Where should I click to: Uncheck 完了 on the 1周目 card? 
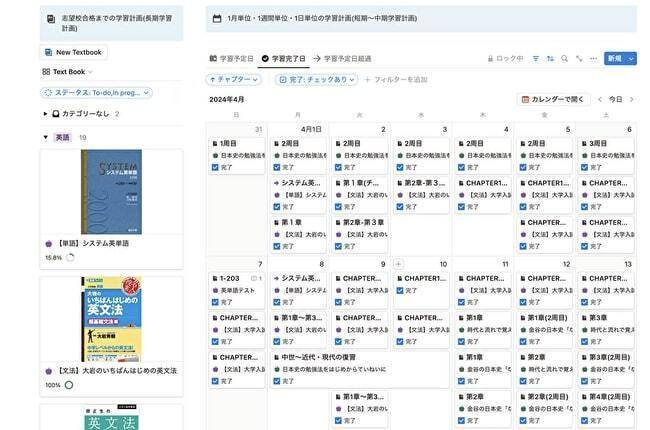(x=215, y=168)
